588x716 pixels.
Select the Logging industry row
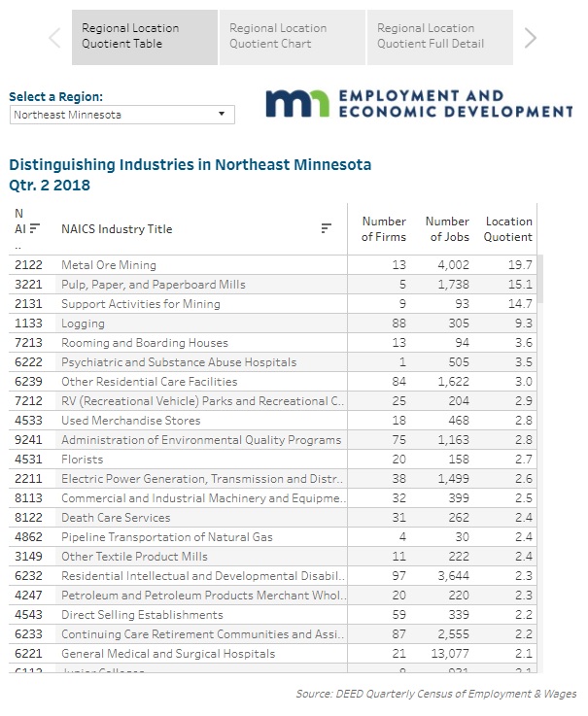pos(273,324)
